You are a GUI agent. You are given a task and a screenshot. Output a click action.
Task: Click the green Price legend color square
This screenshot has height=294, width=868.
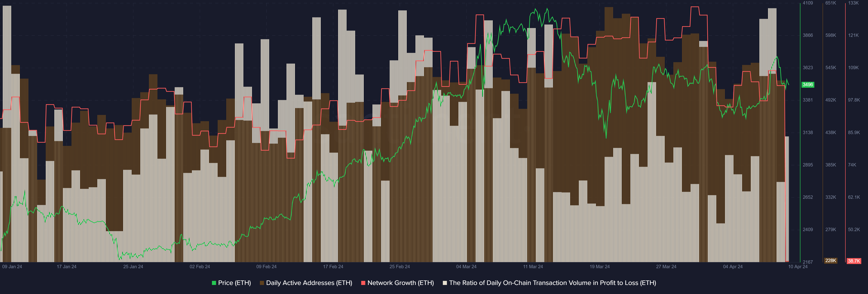[214, 283]
